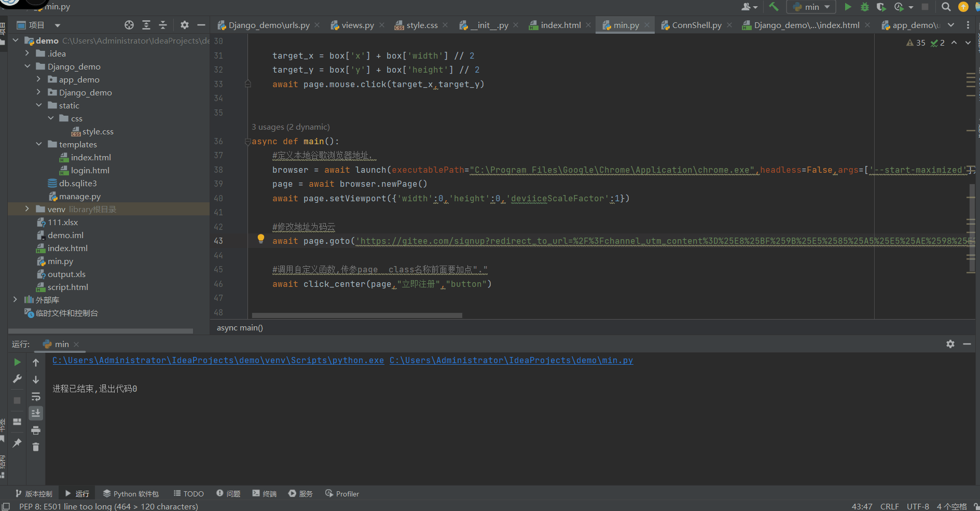Collapse the Django_demo folder
The image size is (980, 511).
[x=28, y=66]
